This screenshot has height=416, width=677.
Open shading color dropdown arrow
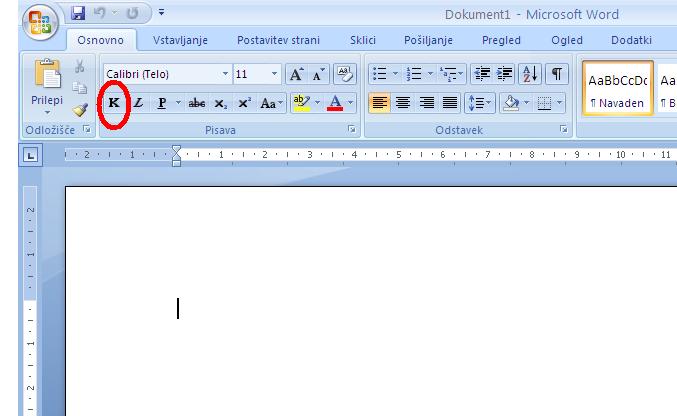[x=526, y=103]
